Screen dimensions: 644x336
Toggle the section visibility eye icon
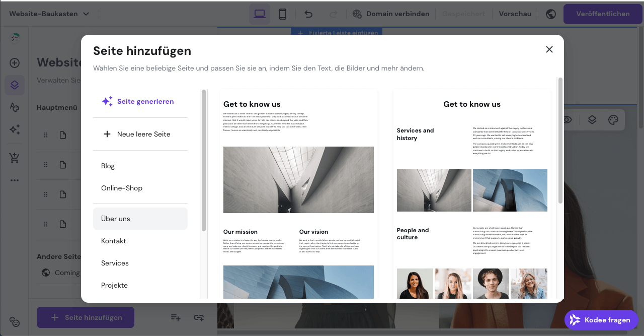568,119
